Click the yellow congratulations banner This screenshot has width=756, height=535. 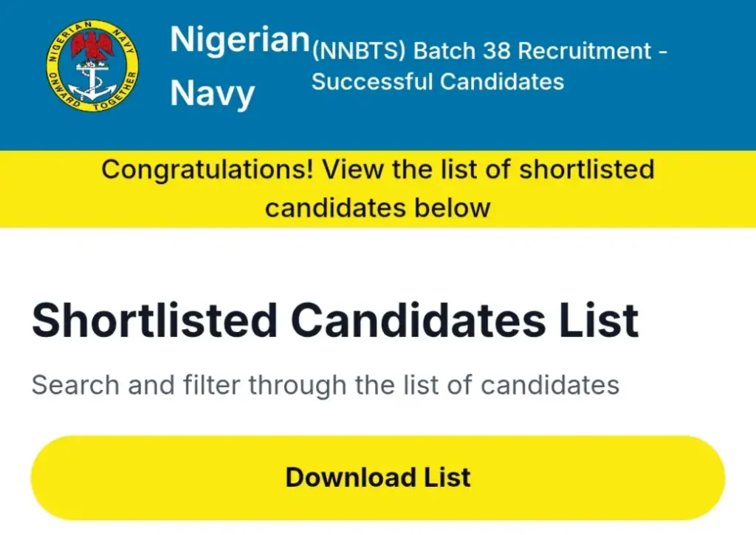[378, 188]
